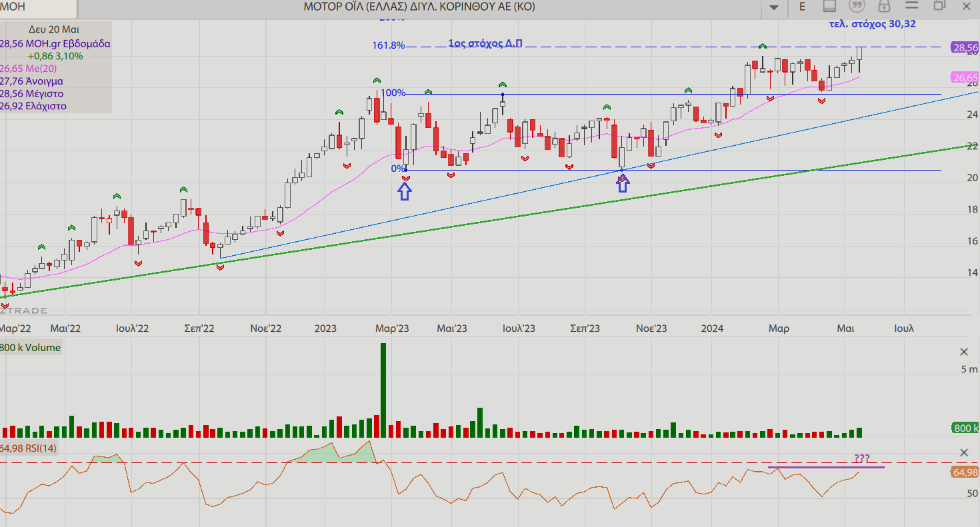Select the '1ος στόχος Δ.Π' annotation text
The width and height of the screenshot is (980, 527).
[485, 44]
